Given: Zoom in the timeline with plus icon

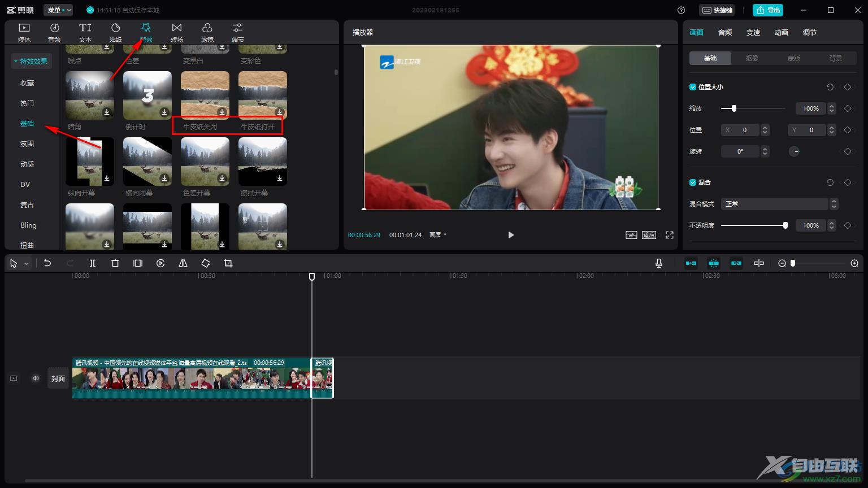Looking at the screenshot, I should 854,263.
